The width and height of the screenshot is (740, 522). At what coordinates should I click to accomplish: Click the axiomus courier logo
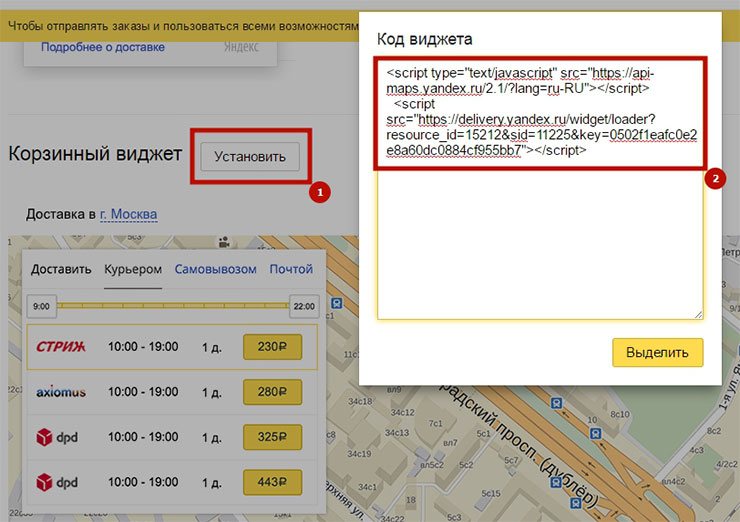[x=61, y=392]
